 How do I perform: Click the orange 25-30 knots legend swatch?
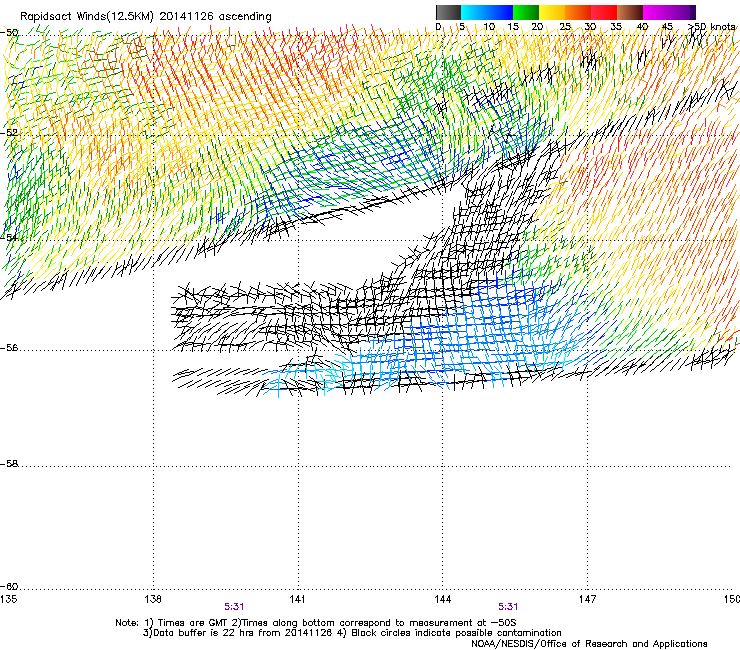pos(578,12)
